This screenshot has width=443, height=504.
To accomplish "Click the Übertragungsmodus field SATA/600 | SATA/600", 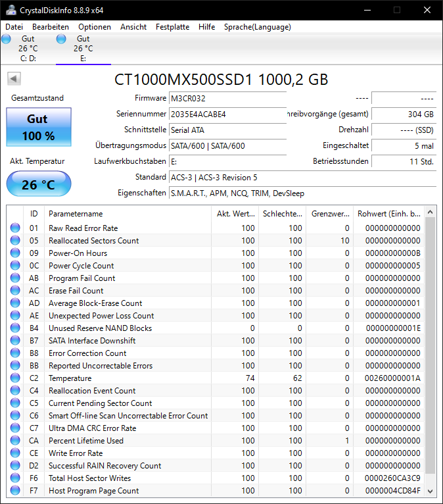I will 227,145.
